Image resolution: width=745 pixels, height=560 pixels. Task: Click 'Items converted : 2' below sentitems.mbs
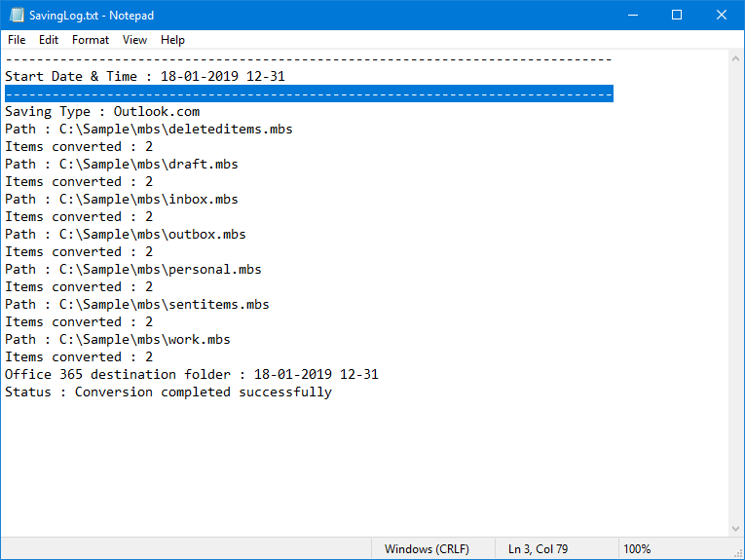(x=79, y=322)
